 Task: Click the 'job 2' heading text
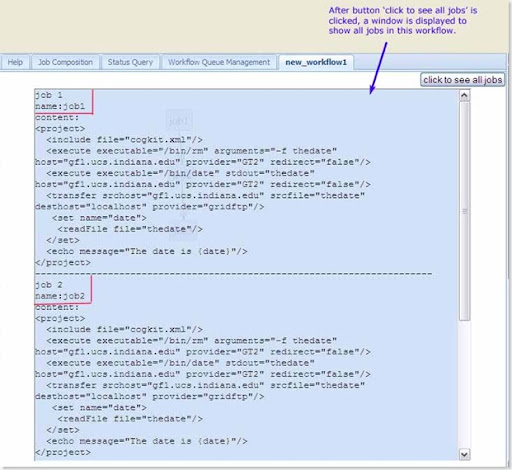(49, 285)
